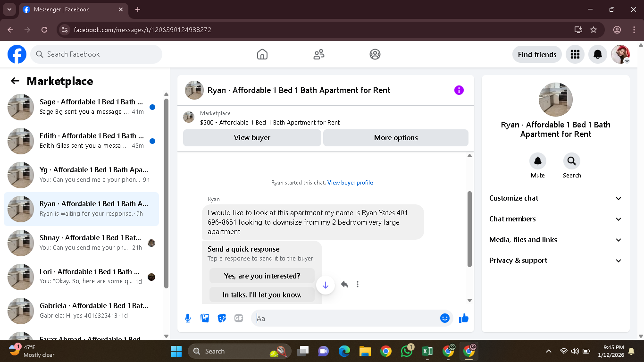Viewport: 644px width, 362px height.
Task: Open the Facebook home logo
Action: tap(17, 54)
